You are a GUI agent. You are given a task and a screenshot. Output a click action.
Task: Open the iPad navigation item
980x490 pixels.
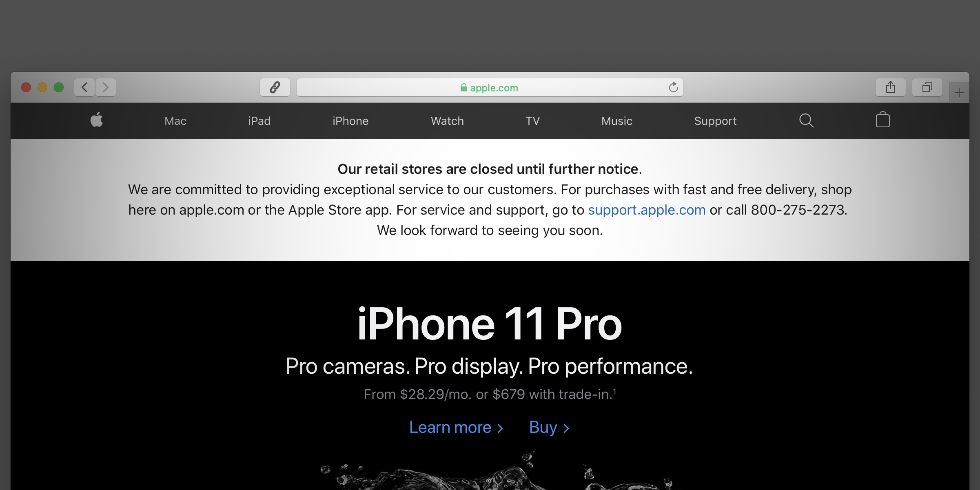coord(259,121)
